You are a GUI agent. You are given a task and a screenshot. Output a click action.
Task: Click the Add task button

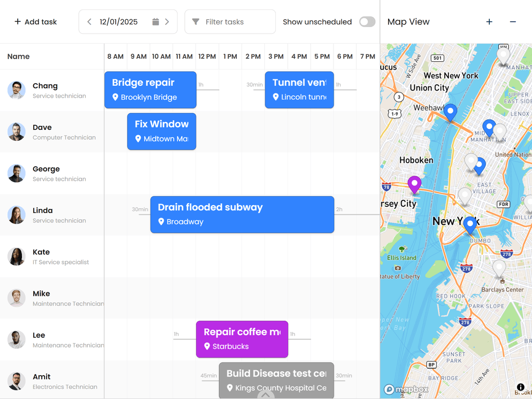(34, 21)
